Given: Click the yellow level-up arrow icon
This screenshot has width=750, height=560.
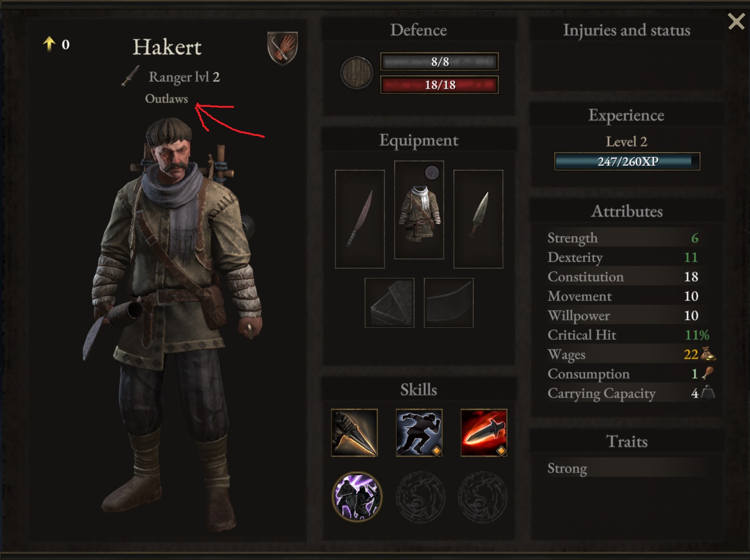Looking at the screenshot, I should [x=49, y=44].
